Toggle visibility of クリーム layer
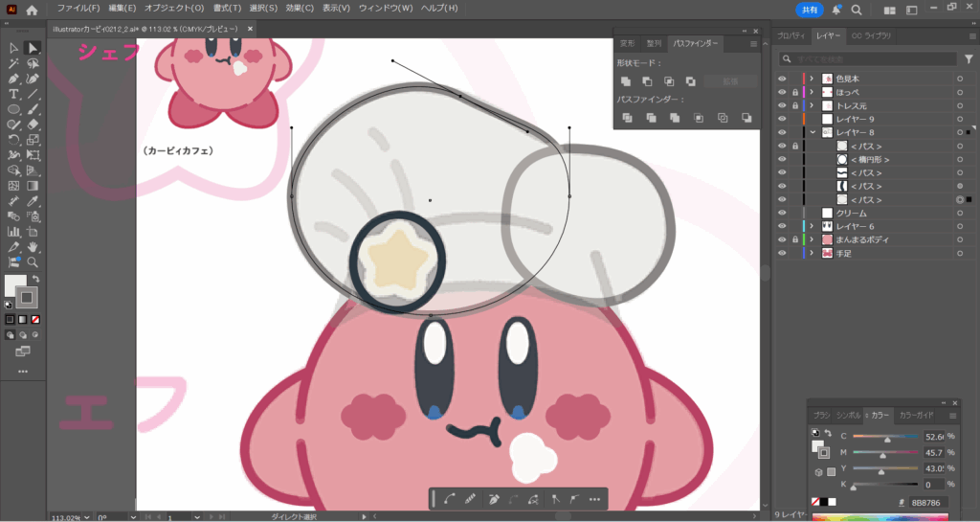This screenshot has width=980, height=522. (782, 213)
